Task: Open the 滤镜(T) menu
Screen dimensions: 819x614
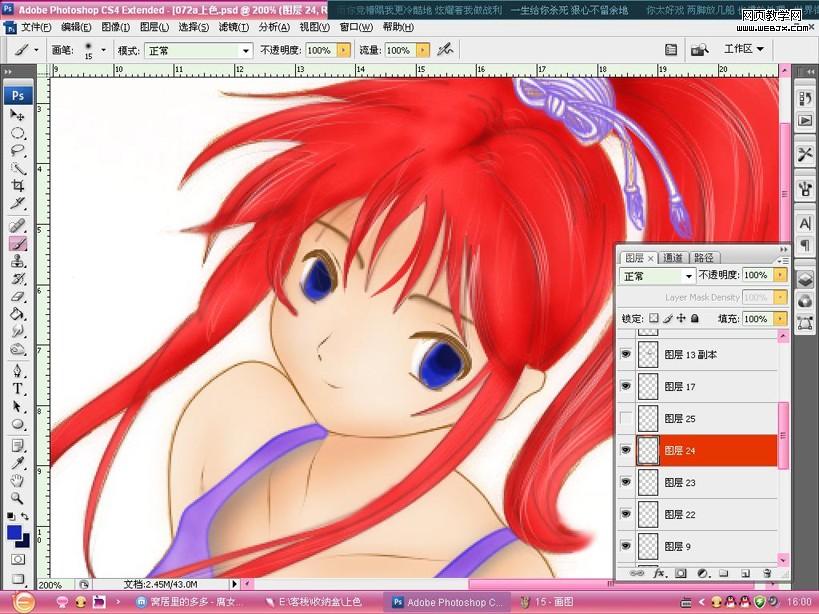Action: 234,27
